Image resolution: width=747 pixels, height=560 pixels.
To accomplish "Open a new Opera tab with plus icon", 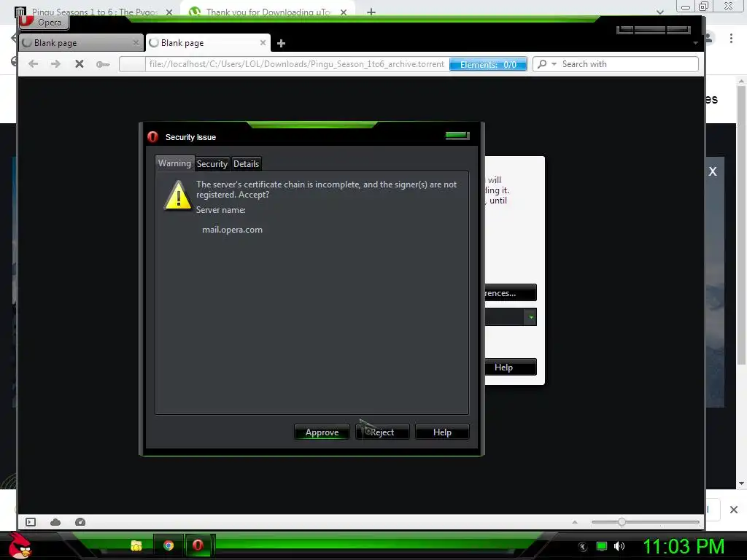I will (281, 43).
